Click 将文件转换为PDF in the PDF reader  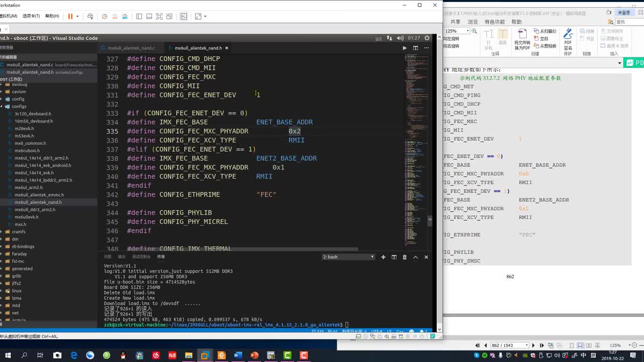coord(522,39)
